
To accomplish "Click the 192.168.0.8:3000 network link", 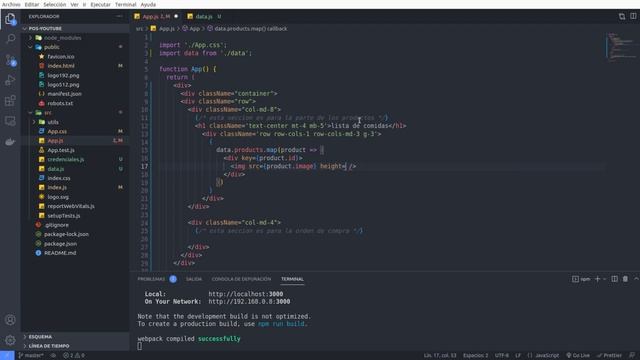I will (249, 302).
